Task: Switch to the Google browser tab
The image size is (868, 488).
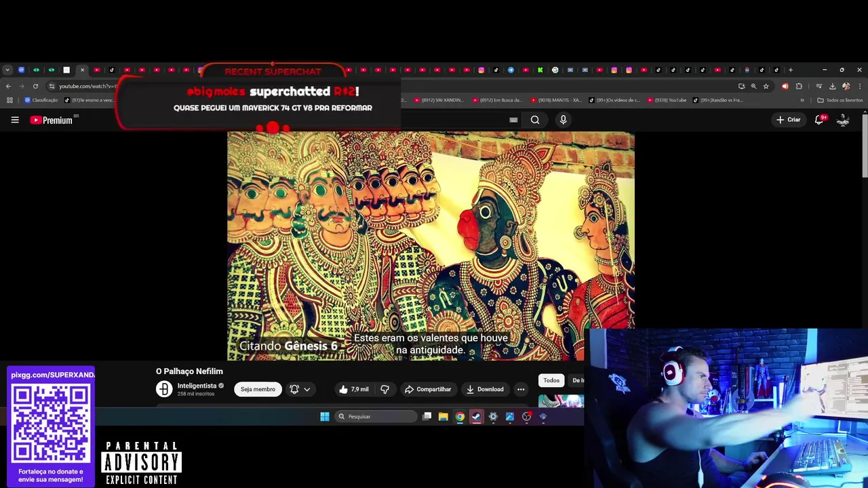Action: click(555, 70)
